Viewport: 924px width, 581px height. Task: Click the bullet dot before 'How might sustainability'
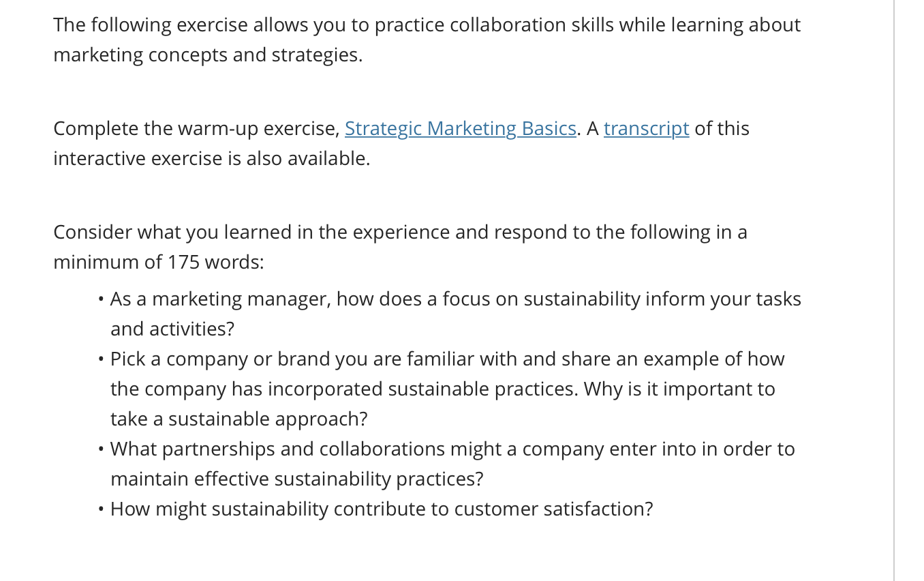pos(101,510)
